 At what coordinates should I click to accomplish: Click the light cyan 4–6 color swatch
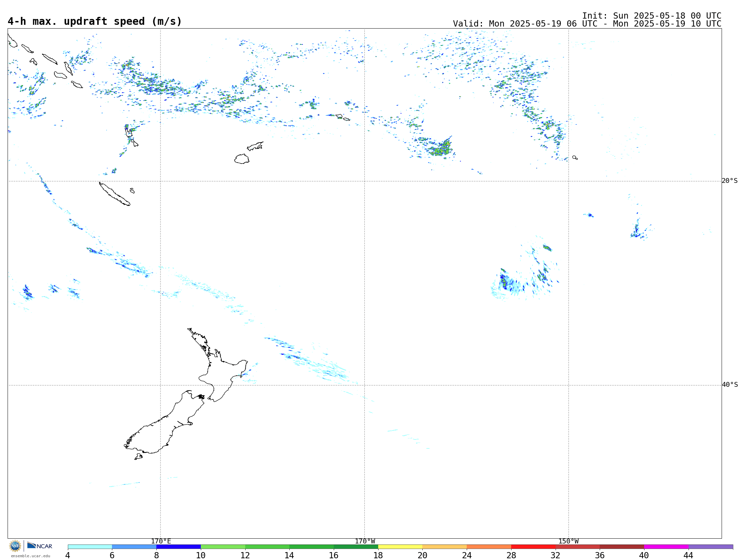pyautogui.click(x=90, y=547)
